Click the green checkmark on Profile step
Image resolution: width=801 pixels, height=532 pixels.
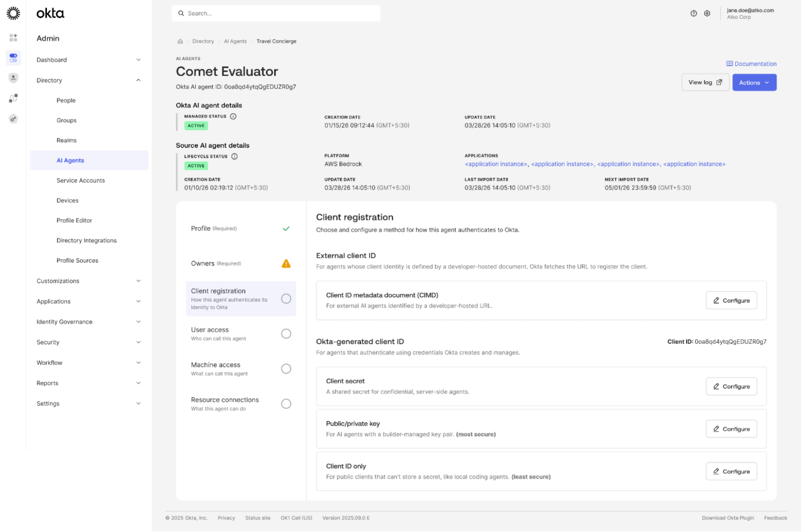tap(286, 228)
